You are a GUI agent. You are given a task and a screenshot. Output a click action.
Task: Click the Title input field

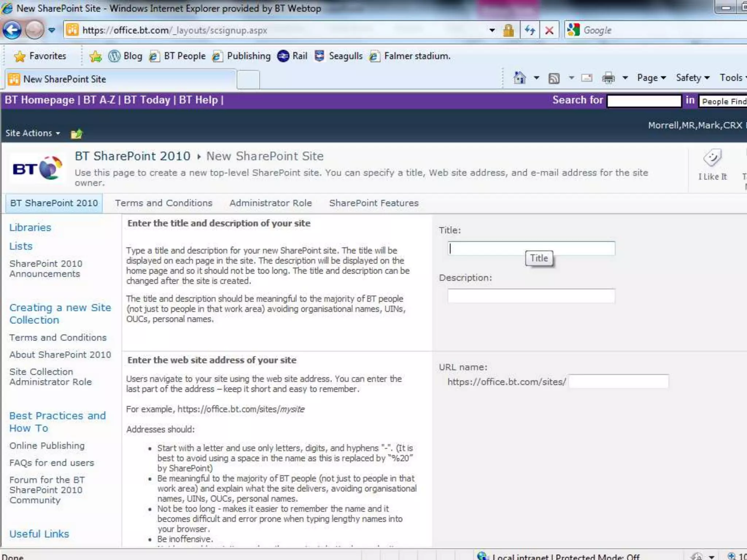pyautogui.click(x=531, y=249)
